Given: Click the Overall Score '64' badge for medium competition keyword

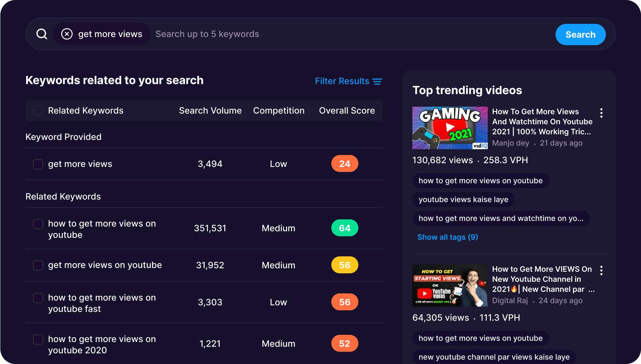Looking at the screenshot, I should [345, 228].
